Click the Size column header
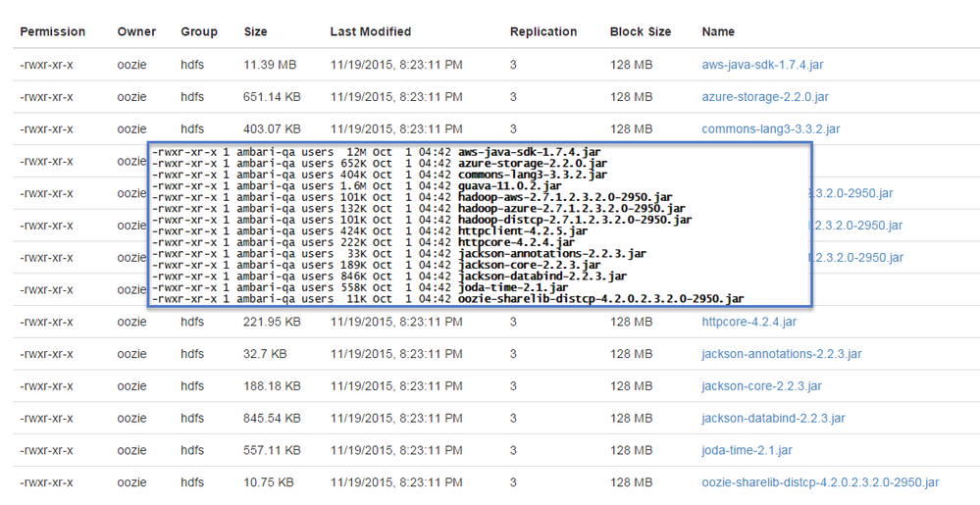Screen dimensions: 980x505 [x=255, y=32]
